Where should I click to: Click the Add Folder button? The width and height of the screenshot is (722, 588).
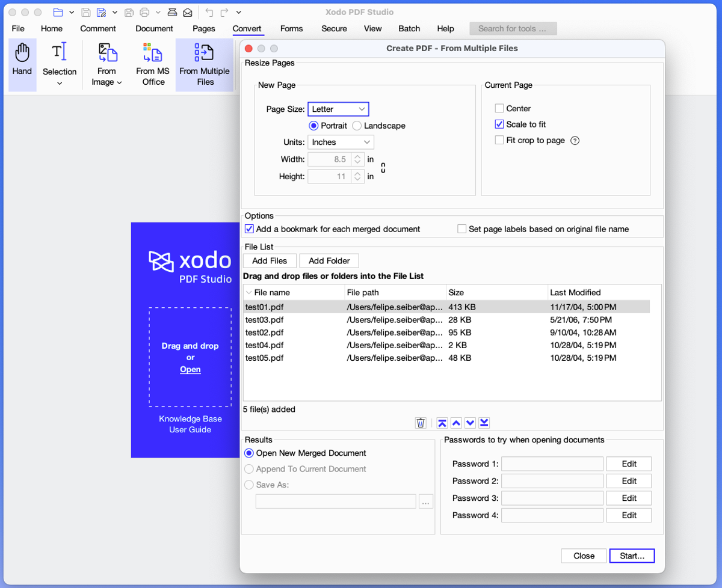pos(329,260)
